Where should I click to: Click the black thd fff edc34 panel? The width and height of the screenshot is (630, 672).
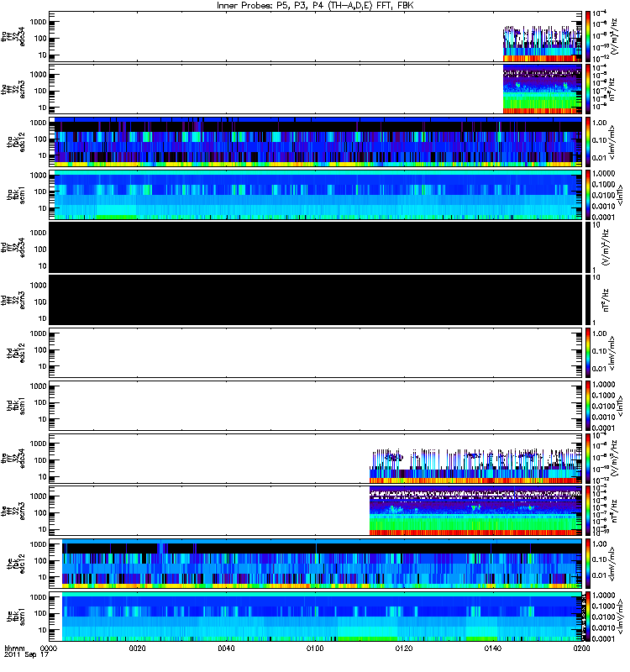(x=316, y=247)
